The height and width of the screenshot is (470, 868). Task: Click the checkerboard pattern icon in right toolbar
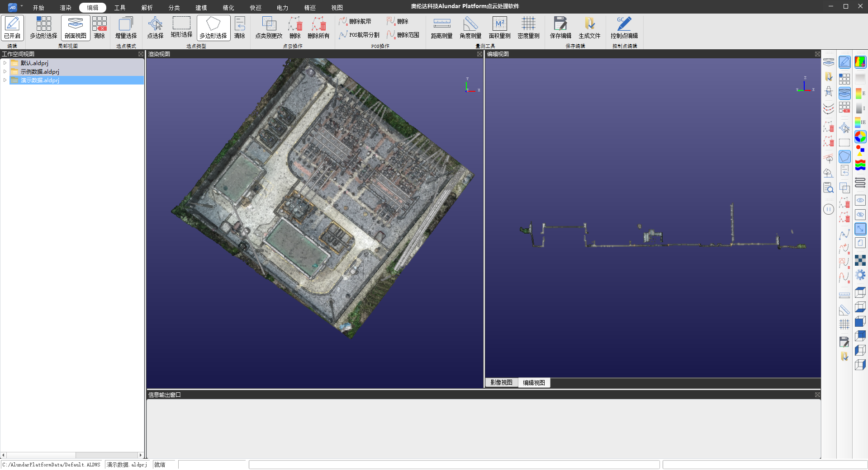[860, 260]
